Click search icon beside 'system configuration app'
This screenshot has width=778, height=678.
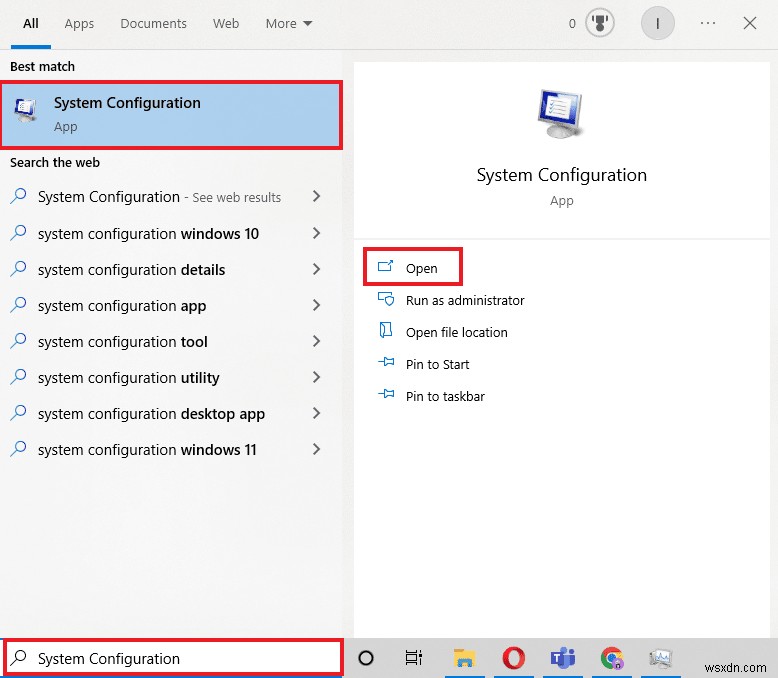point(18,304)
